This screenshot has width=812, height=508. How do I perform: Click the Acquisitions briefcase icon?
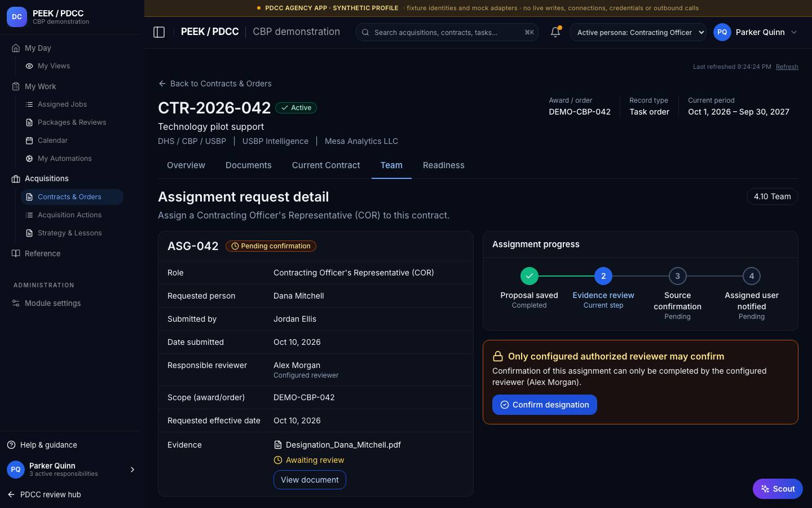16,178
